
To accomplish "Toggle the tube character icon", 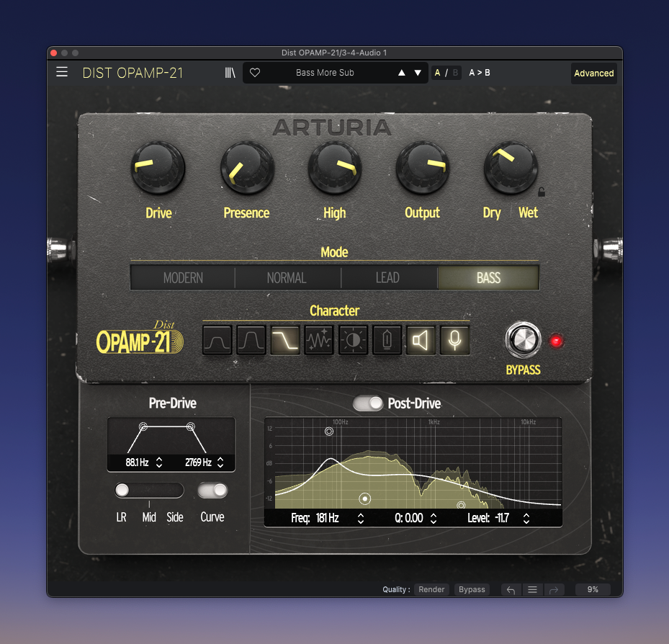I will tap(387, 340).
